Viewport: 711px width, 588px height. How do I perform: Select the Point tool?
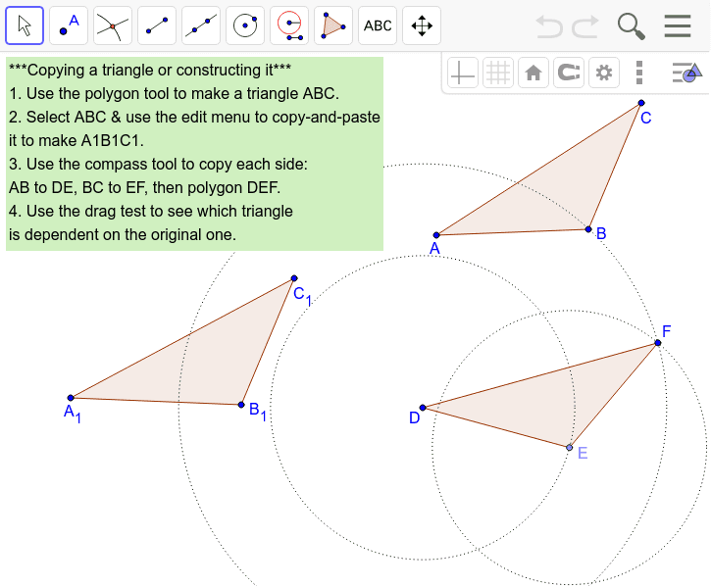click(69, 25)
